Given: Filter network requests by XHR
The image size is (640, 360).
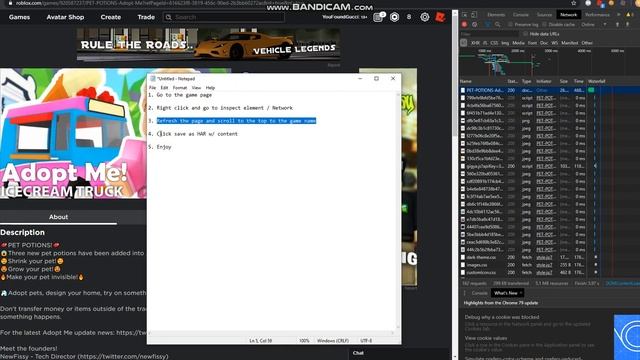Looking at the screenshot, I should click(x=476, y=43).
